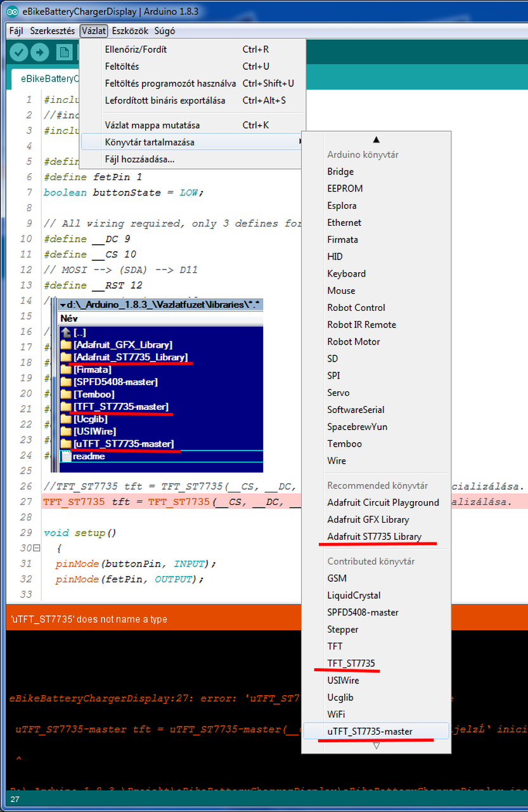This screenshot has width=528, height=812.
Task: Open Adafruit_GFX_Library folder icon in file list
Action: coord(66,344)
